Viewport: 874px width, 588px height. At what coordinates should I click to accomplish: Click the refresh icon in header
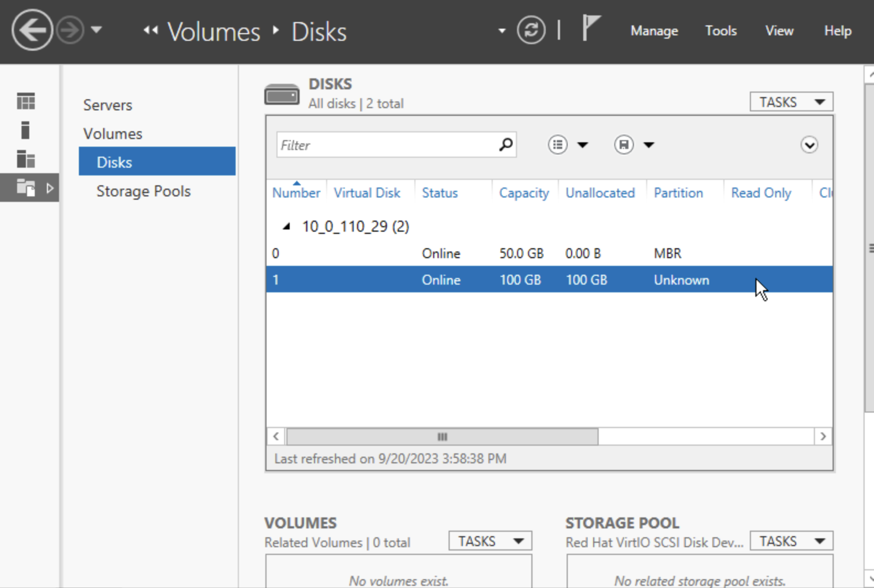[531, 30]
